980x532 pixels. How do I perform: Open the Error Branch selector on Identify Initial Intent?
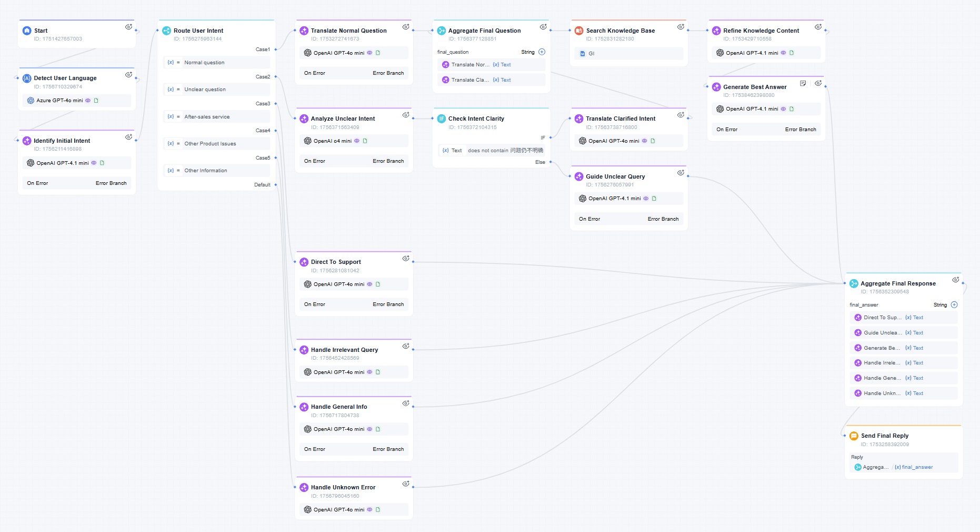tap(111, 183)
